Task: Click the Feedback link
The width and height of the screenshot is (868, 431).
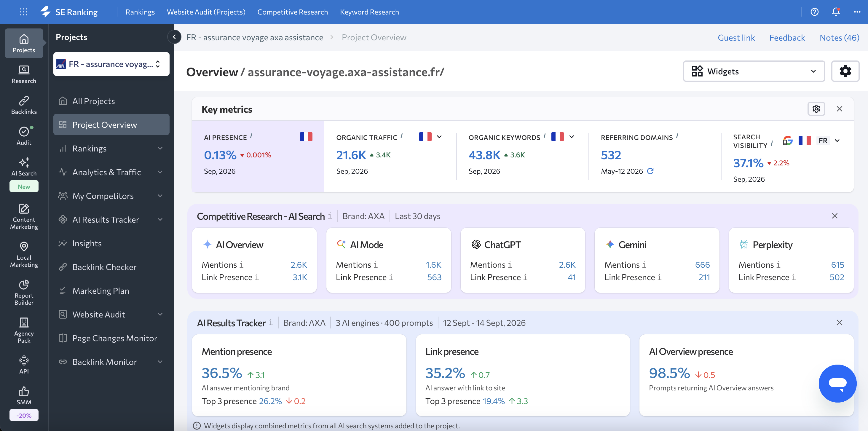Action: (787, 37)
